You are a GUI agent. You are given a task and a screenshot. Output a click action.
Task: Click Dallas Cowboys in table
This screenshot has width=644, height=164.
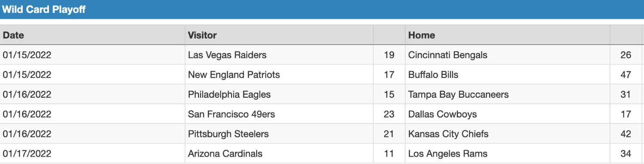[x=443, y=114]
